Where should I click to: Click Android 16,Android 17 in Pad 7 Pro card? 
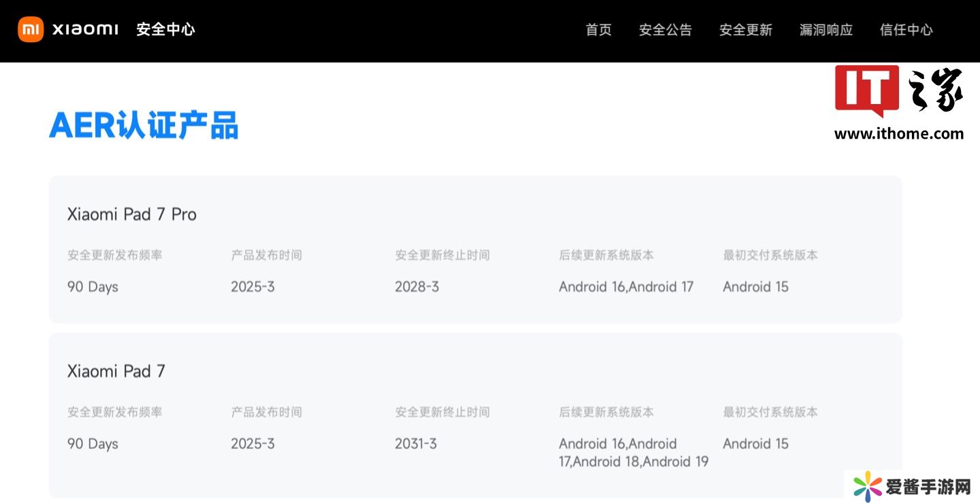point(626,287)
